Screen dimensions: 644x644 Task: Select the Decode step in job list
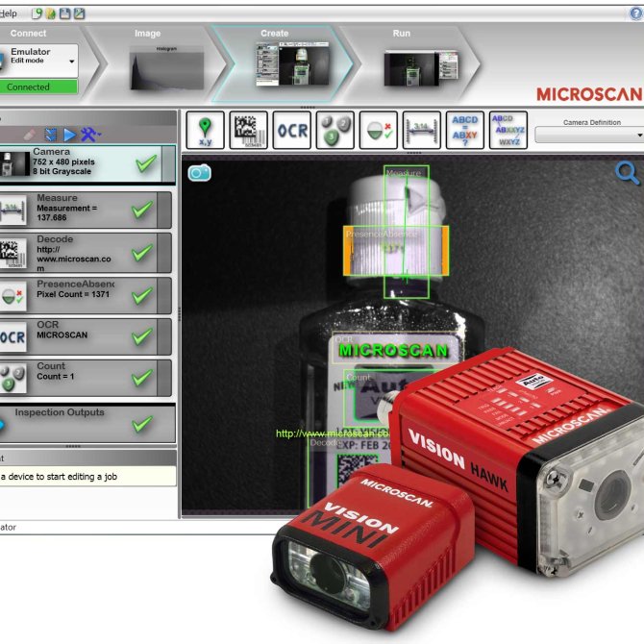tap(86, 253)
